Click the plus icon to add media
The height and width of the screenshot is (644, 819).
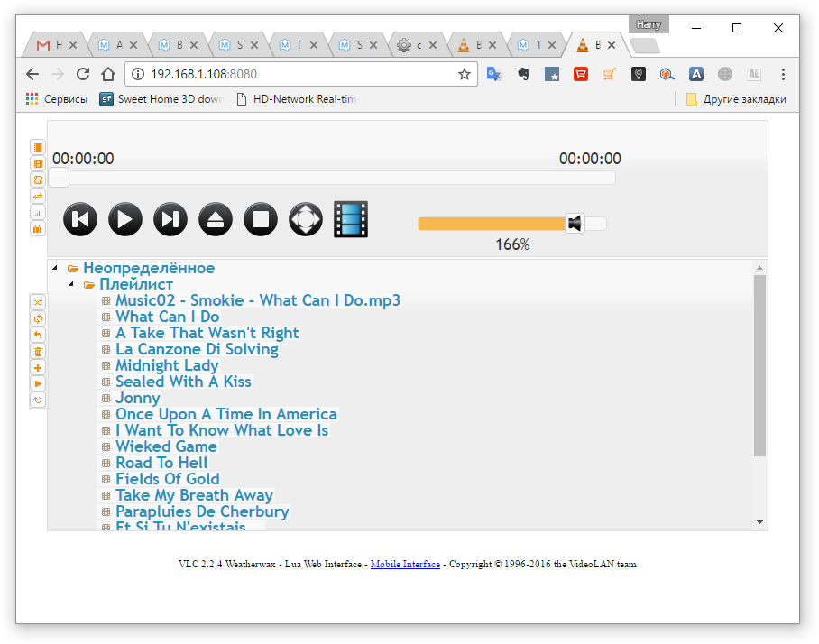pos(38,367)
